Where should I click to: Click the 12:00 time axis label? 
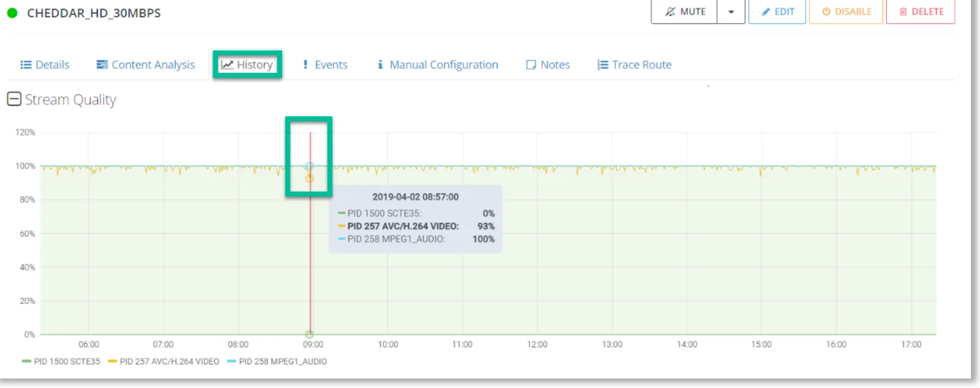click(537, 345)
